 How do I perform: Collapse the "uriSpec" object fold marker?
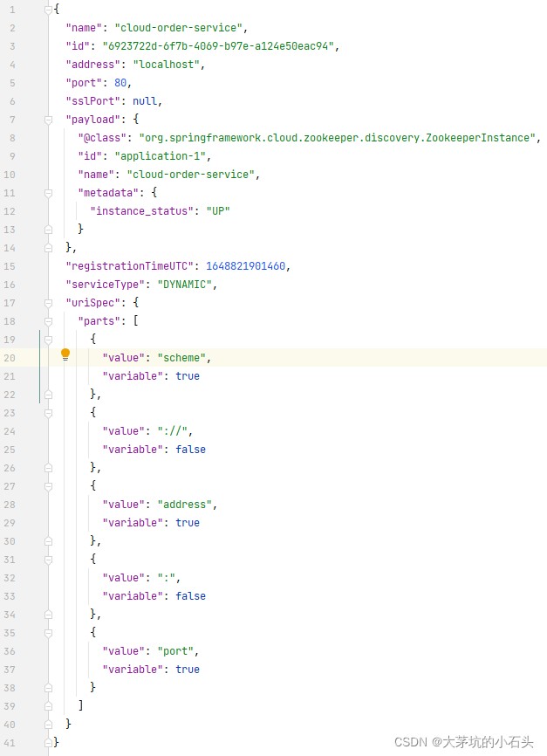coord(48,303)
